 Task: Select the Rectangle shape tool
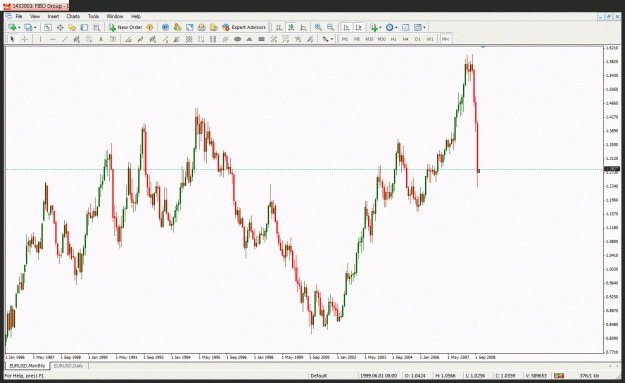click(x=261, y=39)
